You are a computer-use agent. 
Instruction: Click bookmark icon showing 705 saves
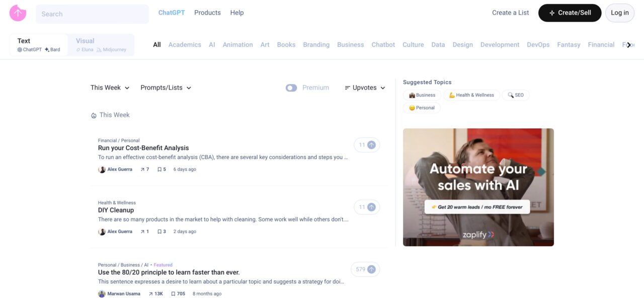coord(173,294)
